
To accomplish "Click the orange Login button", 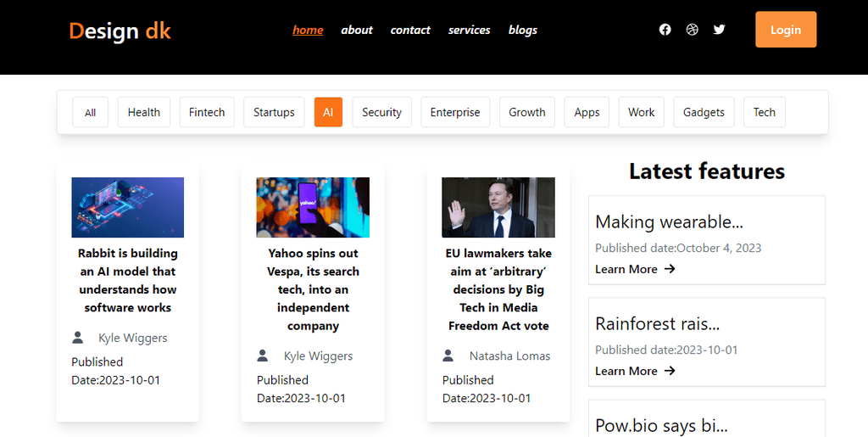I will pos(786,30).
